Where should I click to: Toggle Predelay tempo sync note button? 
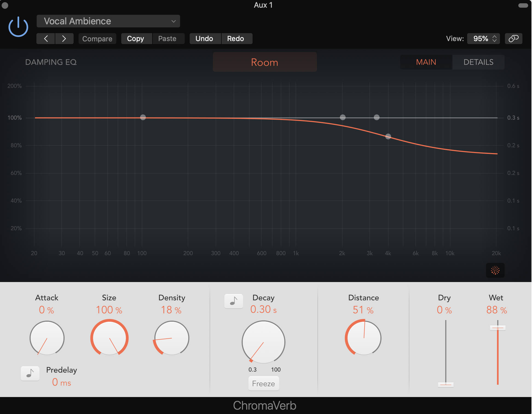pos(30,373)
